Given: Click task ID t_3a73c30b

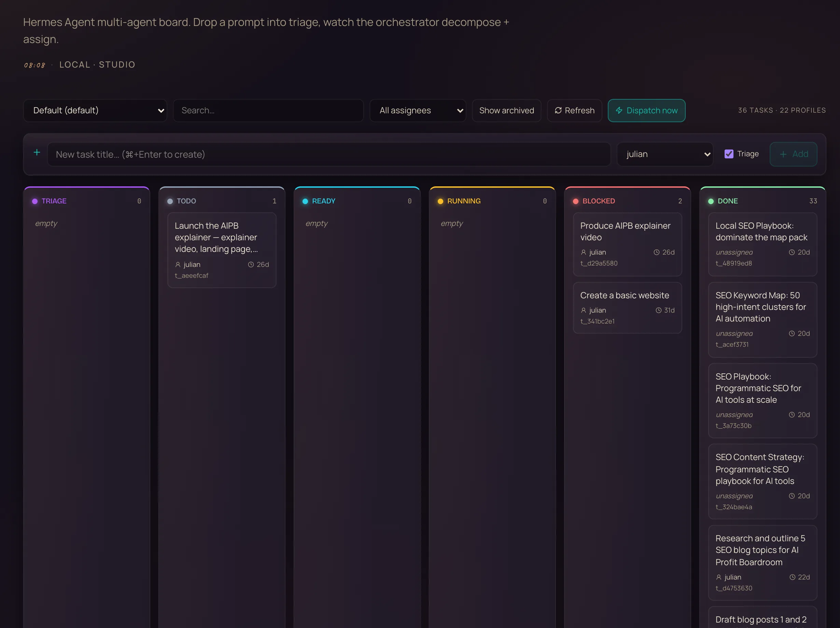Looking at the screenshot, I should click(x=734, y=426).
